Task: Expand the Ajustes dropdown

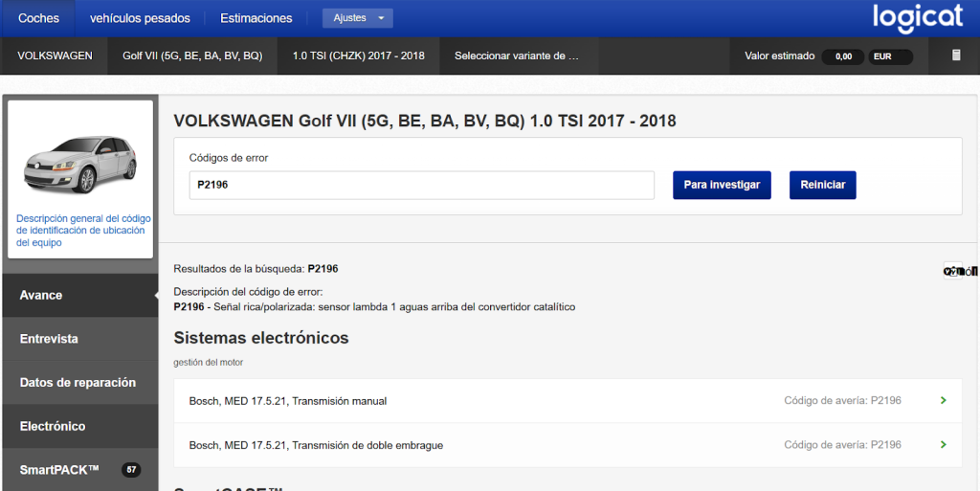Action: (x=358, y=18)
